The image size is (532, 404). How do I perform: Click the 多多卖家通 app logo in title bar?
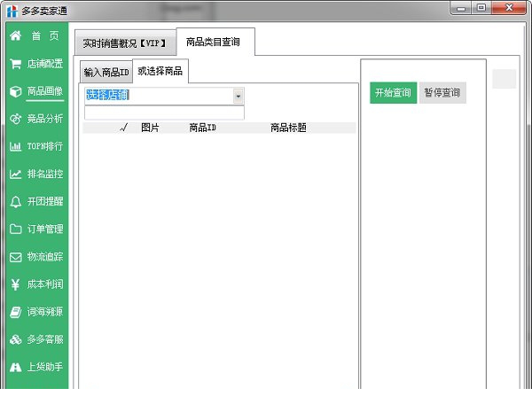point(12,11)
